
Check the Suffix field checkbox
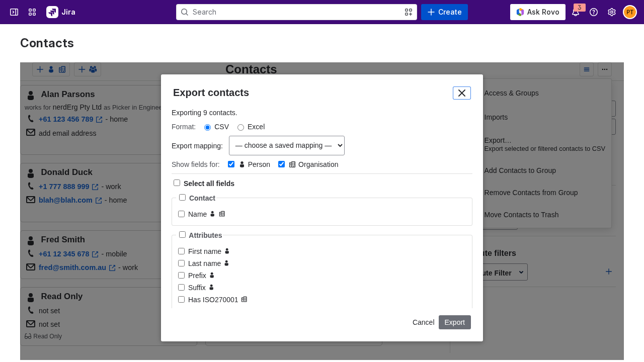181,288
